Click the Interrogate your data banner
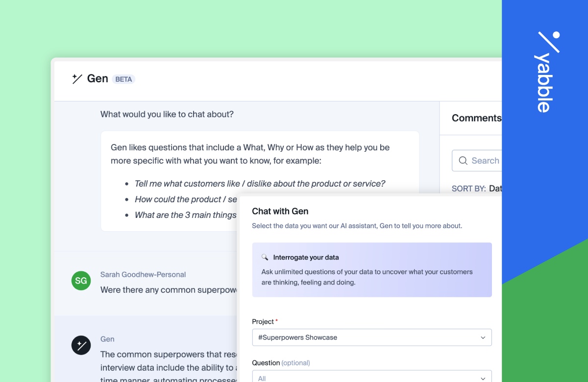Screen dimensions: 588x382 coord(372,270)
